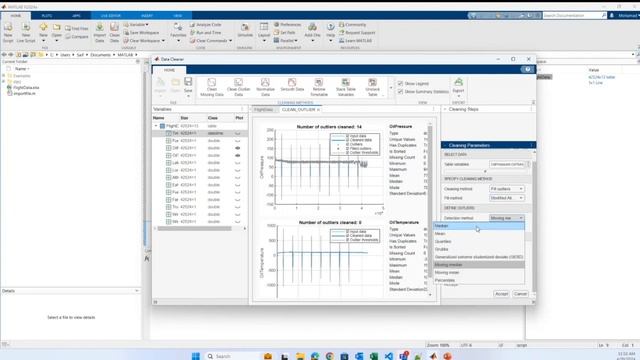
Task: Toggle plot visibility eye for Oil Temperature variable
Action: point(238,156)
